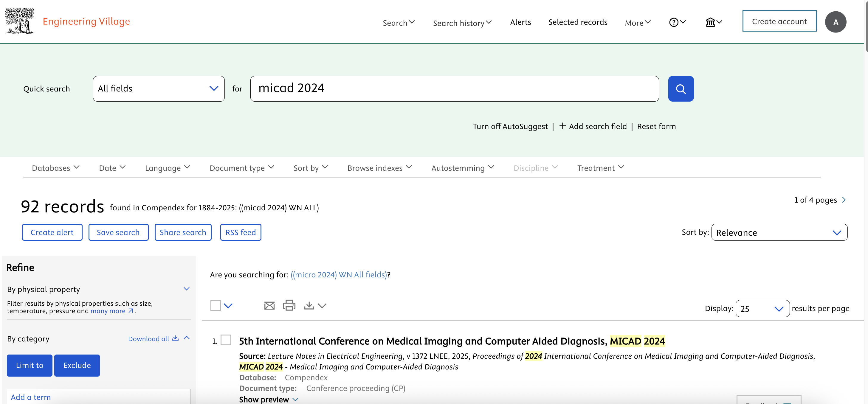The height and width of the screenshot is (404, 868).
Task: Click the micro 2024 suggested search link
Action: point(339,275)
